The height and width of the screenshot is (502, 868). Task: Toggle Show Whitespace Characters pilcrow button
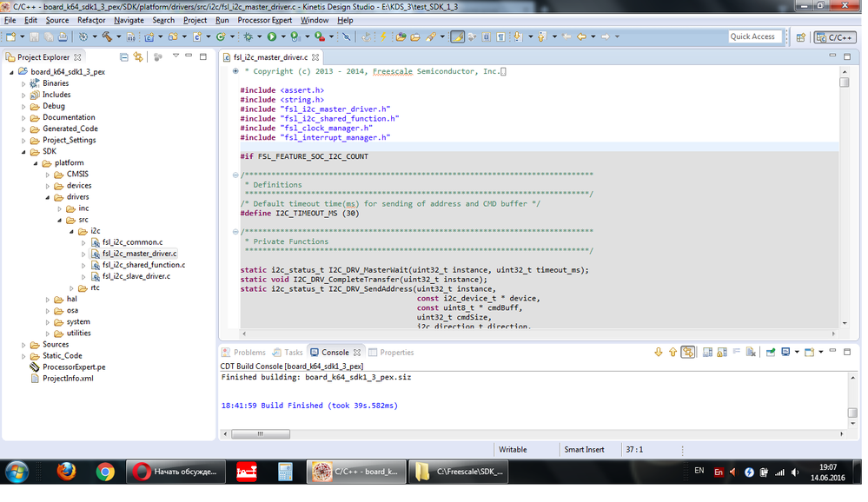[x=500, y=36]
